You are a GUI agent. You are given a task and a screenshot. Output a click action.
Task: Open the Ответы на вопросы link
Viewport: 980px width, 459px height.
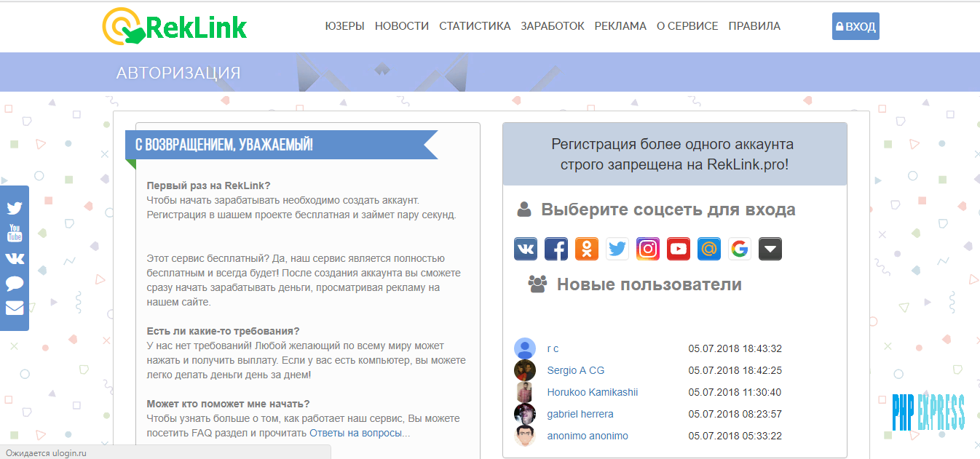click(x=357, y=434)
